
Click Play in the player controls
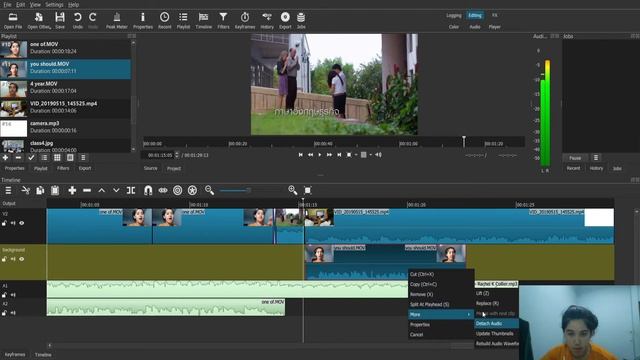pyautogui.click(x=320, y=155)
